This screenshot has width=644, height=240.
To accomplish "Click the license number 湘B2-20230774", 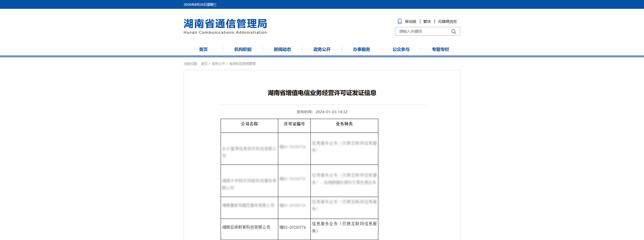I will pos(292,228).
